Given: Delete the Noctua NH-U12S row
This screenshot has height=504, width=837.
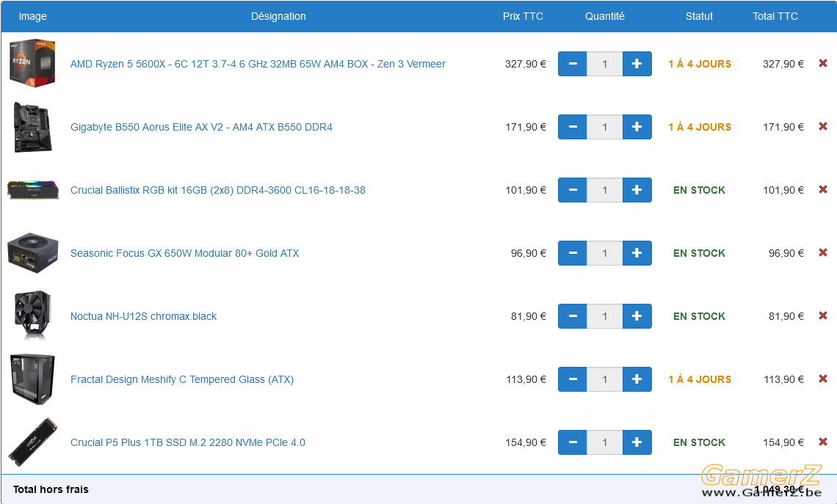Looking at the screenshot, I should (822, 315).
